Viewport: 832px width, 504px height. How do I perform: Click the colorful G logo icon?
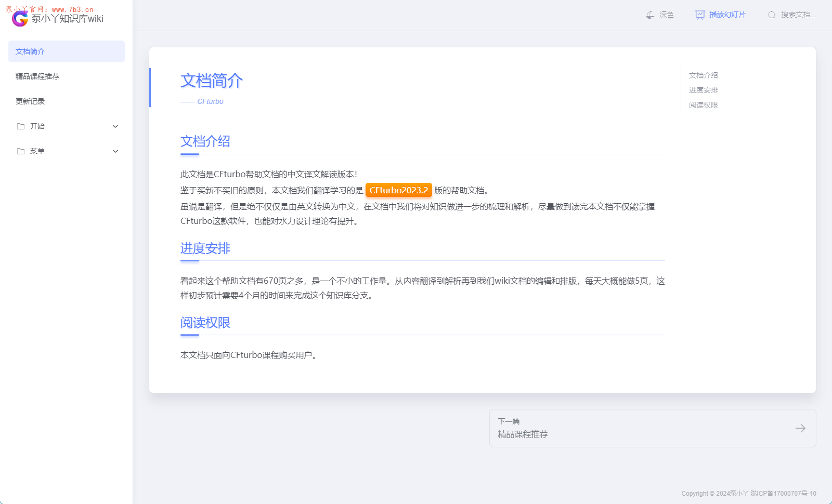(x=20, y=19)
